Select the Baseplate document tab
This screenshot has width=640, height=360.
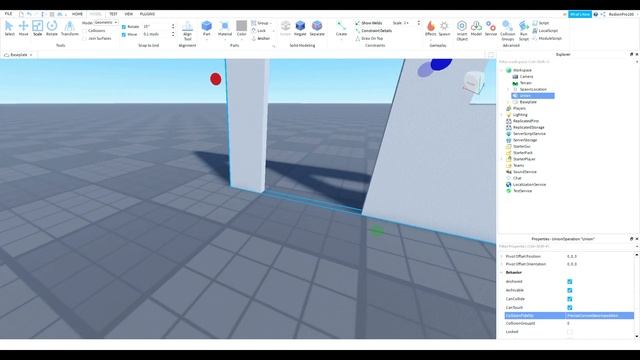click(x=18, y=55)
